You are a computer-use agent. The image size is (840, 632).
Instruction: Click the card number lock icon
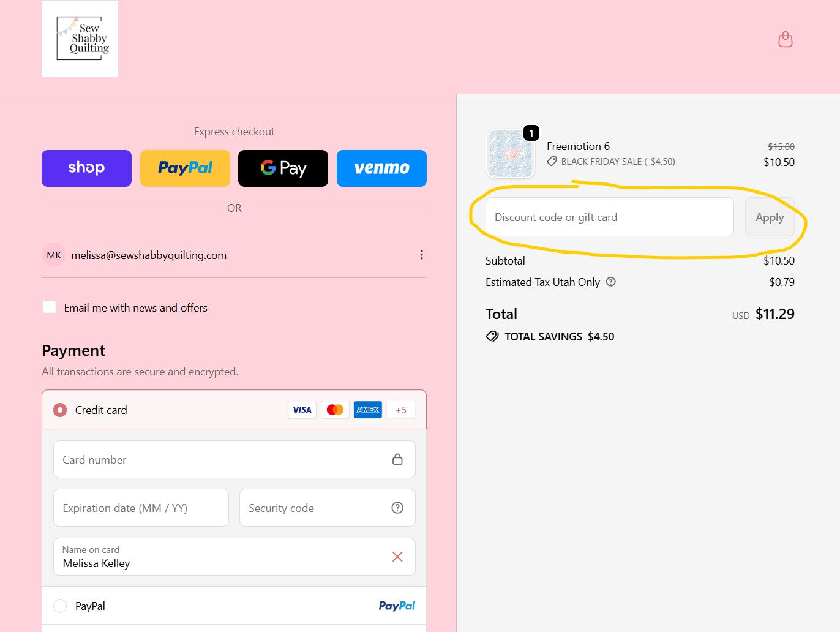click(397, 459)
